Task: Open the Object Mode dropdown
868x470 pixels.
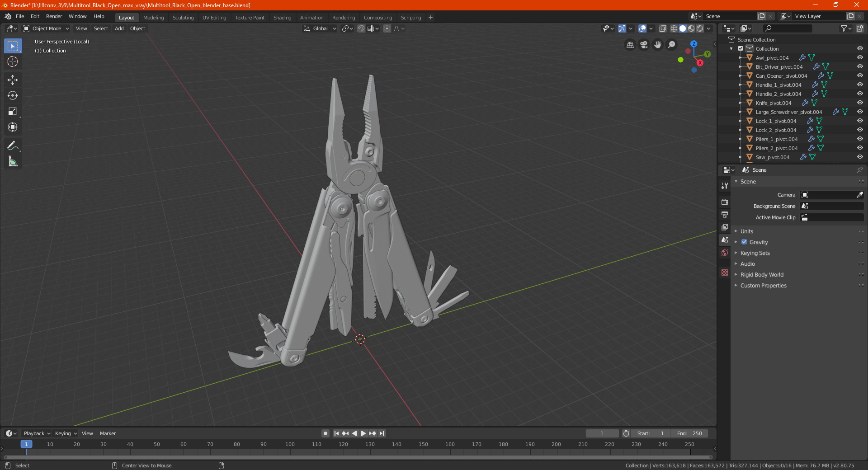Action: point(46,28)
